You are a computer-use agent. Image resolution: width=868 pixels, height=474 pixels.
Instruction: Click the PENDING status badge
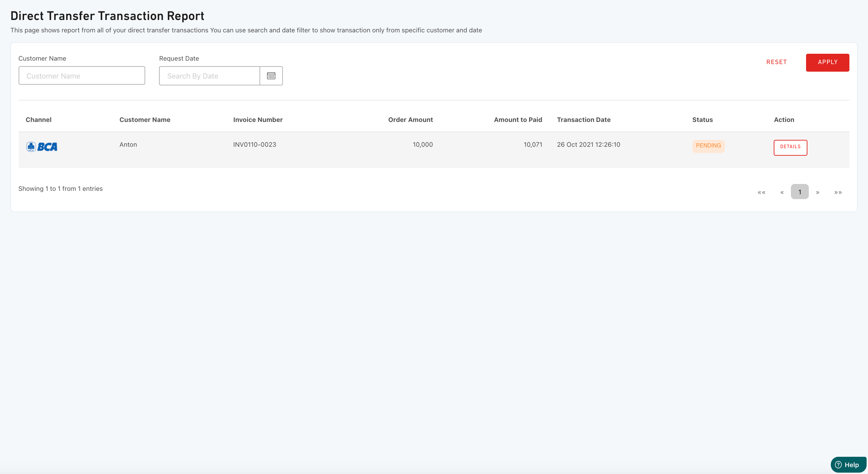coord(708,146)
